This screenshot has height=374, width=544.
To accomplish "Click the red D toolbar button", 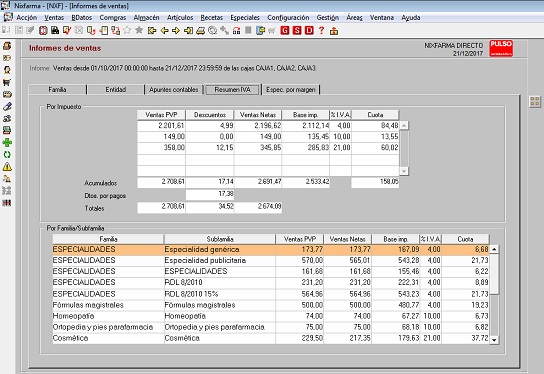I will 309,31.
